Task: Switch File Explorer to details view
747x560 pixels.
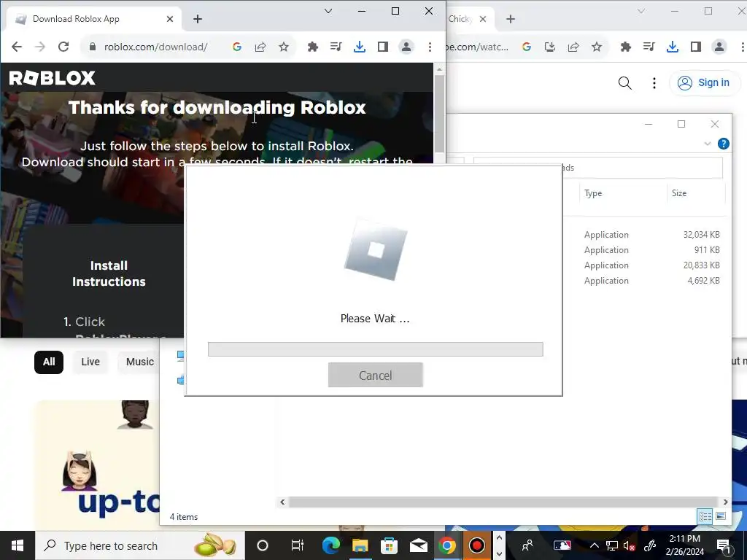Action: click(x=705, y=516)
